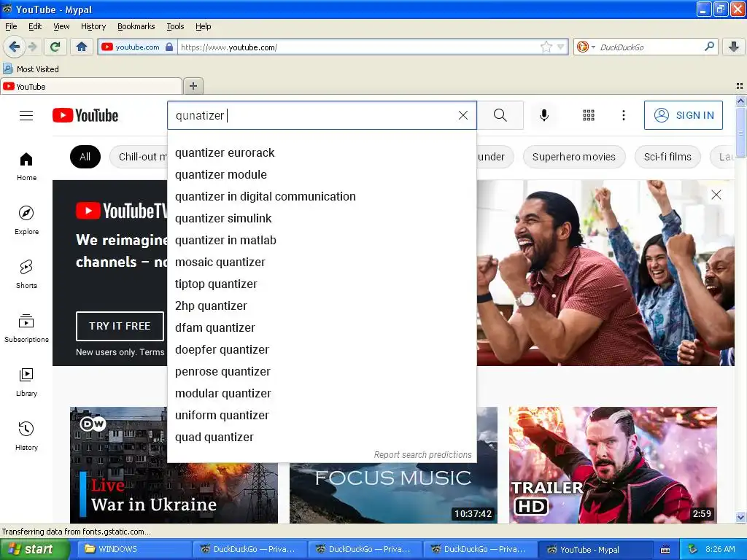This screenshot has width=747, height=560.
Task: Choose suggestion quantizer in matlab
Action: pyautogui.click(x=322, y=241)
